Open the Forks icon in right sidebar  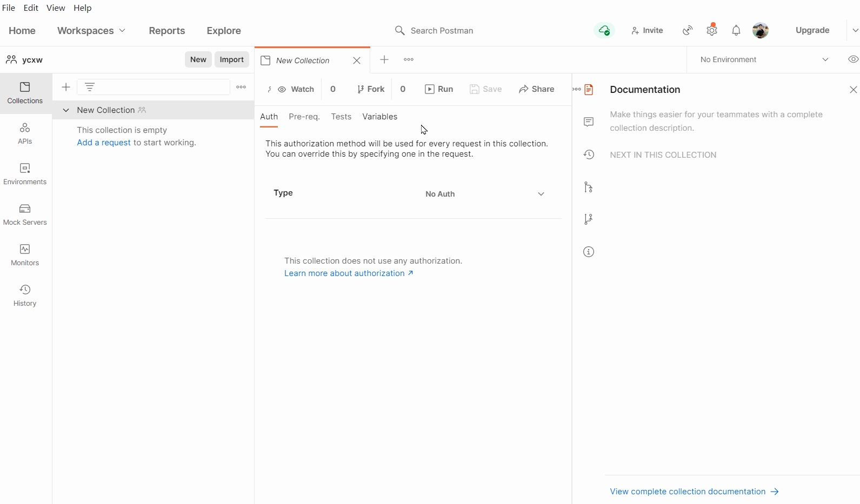click(589, 219)
